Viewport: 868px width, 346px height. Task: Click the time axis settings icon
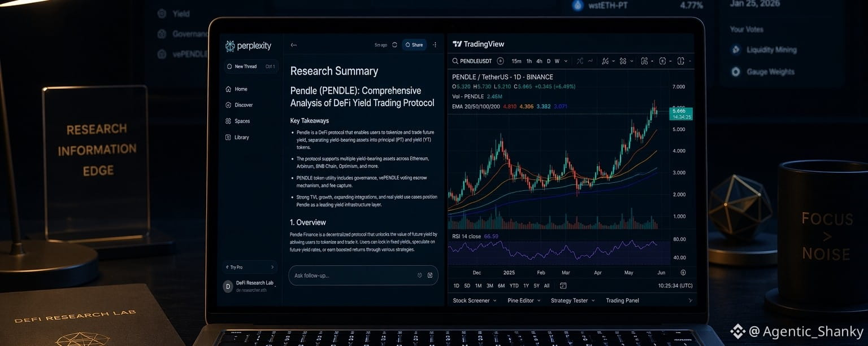pyautogui.click(x=683, y=273)
